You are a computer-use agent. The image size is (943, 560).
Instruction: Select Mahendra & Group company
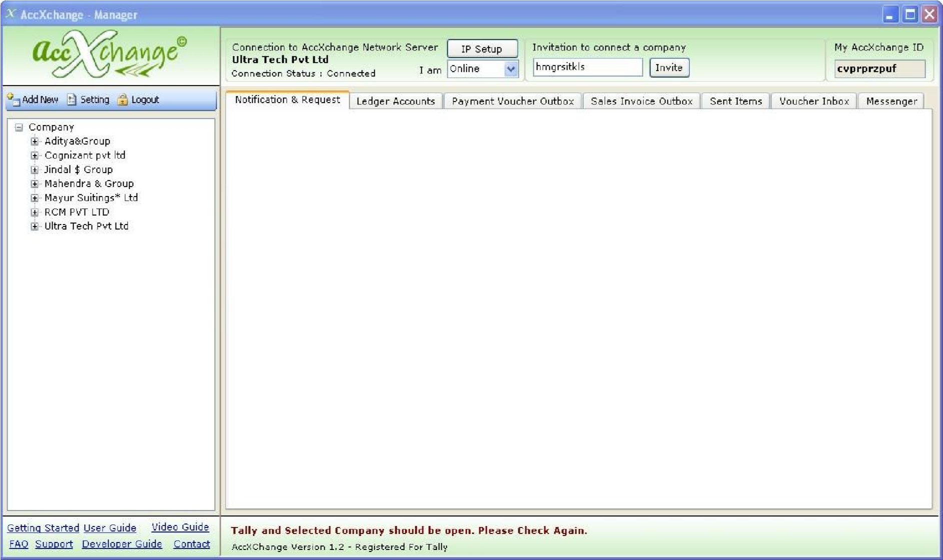pyautogui.click(x=89, y=184)
